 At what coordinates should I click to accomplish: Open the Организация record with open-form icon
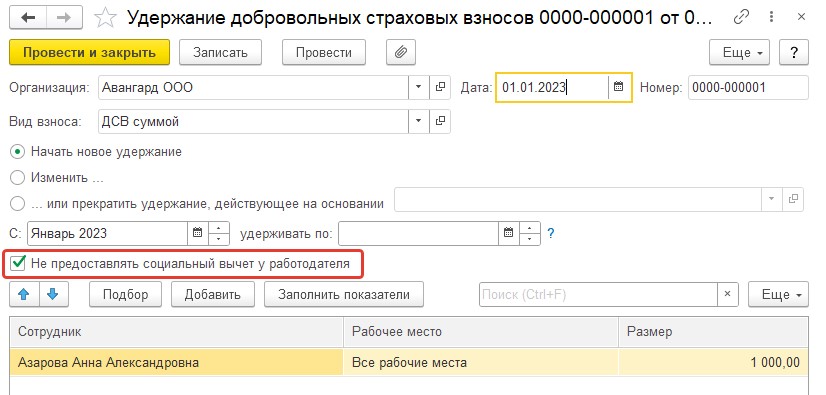440,87
